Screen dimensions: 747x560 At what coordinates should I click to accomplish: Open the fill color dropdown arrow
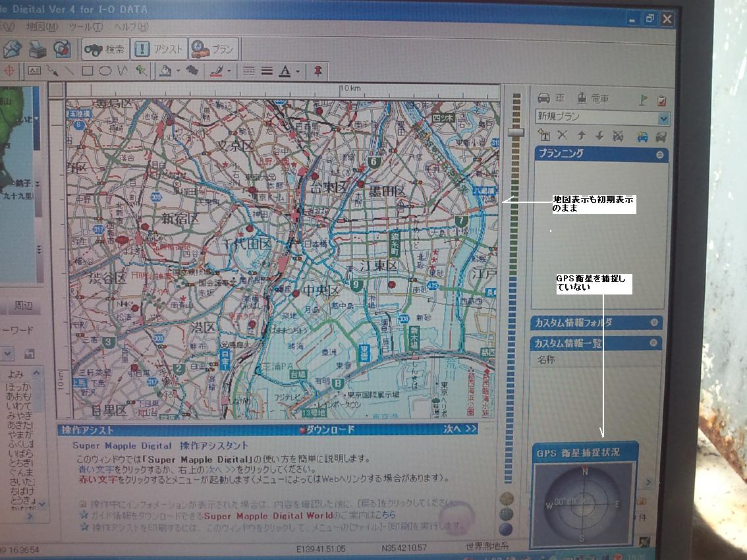point(178,72)
